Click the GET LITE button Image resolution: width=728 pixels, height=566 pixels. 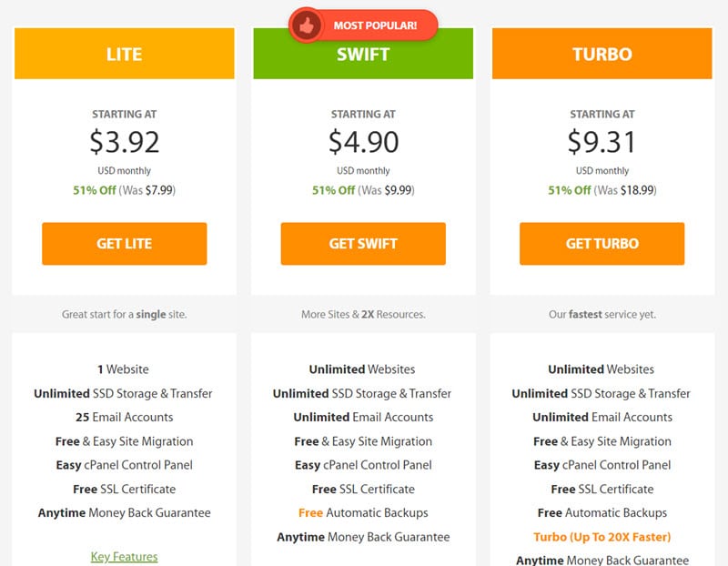pyautogui.click(x=125, y=244)
